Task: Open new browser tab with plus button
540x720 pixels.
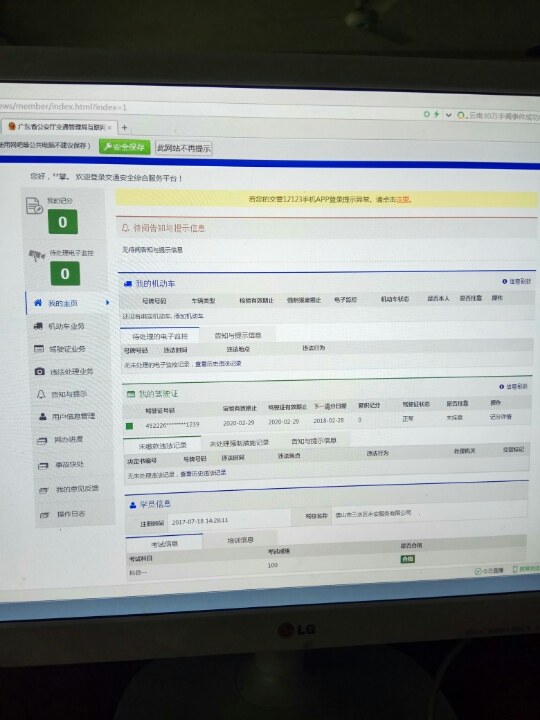Action: [124, 128]
